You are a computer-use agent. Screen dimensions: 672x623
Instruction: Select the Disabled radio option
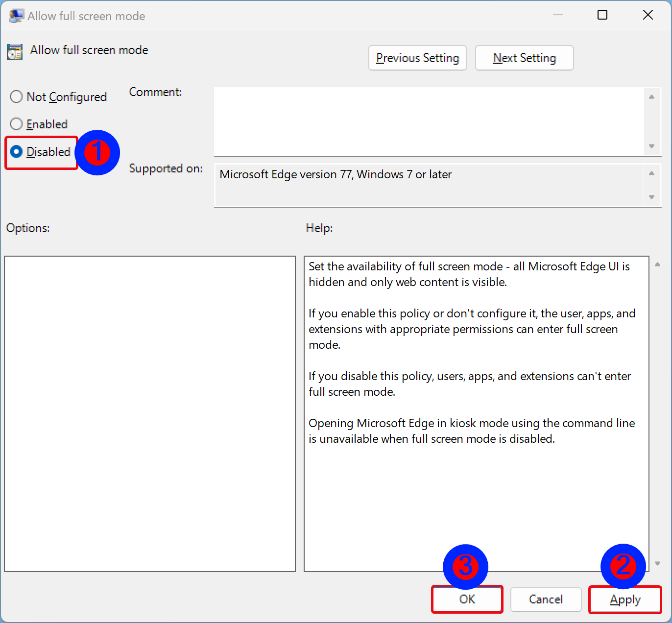pyautogui.click(x=16, y=152)
